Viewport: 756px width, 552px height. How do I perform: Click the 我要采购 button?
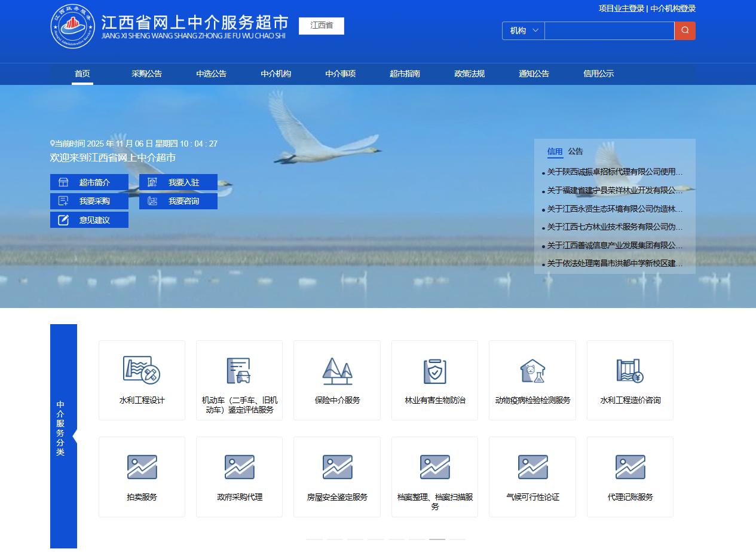tap(88, 201)
